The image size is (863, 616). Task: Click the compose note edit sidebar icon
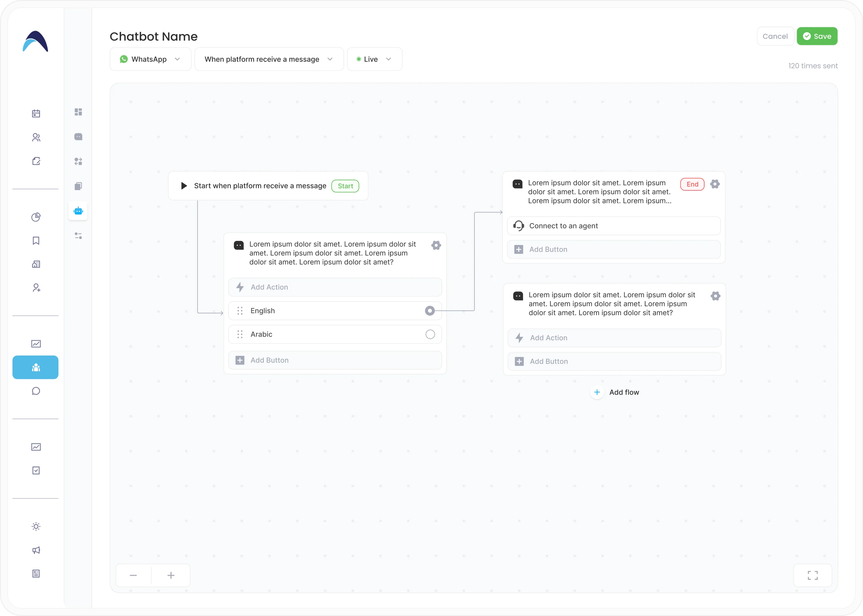(36, 161)
